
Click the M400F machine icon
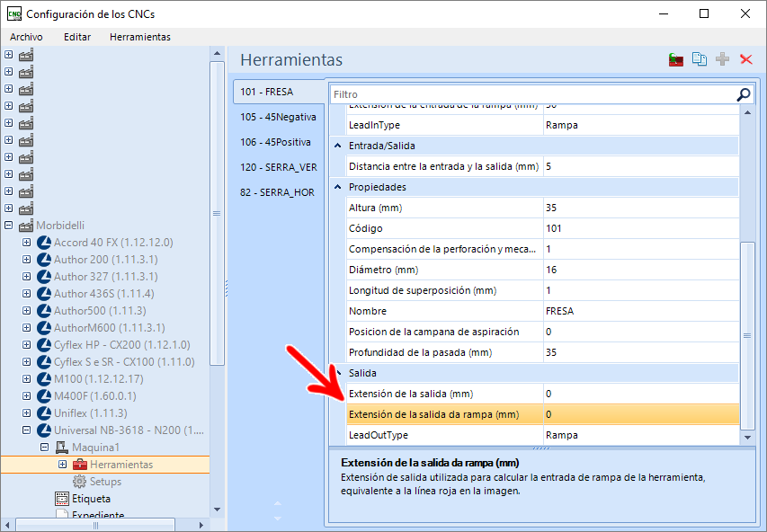[44, 396]
